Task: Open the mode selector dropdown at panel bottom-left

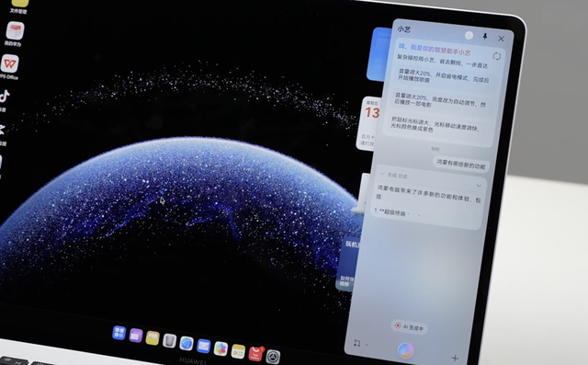Action: pos(360,343)
